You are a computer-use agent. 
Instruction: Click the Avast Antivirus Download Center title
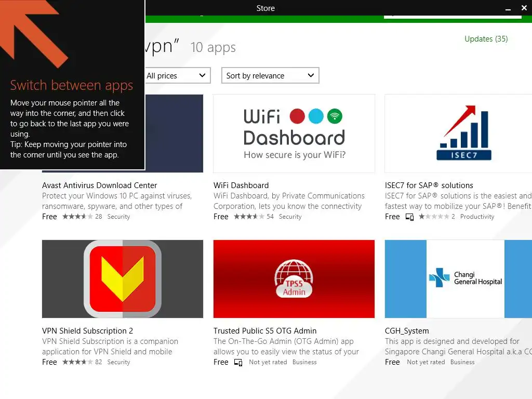point(99,185)
